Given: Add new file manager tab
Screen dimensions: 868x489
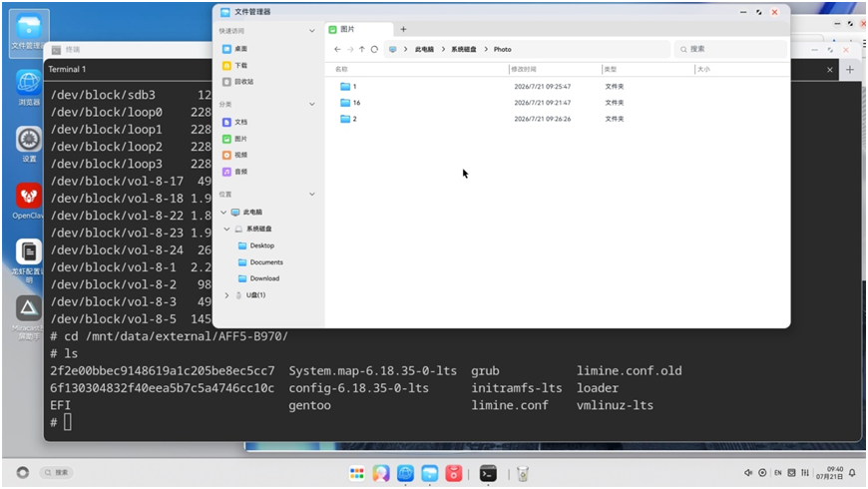Looking at the screenshot, I should [x=403, y=29].
